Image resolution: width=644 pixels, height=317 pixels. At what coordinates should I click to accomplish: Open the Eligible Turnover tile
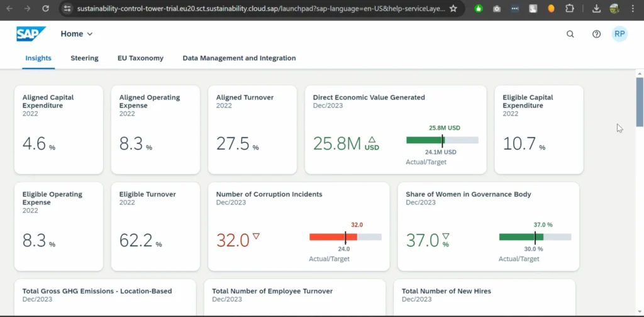coord(156,226)
